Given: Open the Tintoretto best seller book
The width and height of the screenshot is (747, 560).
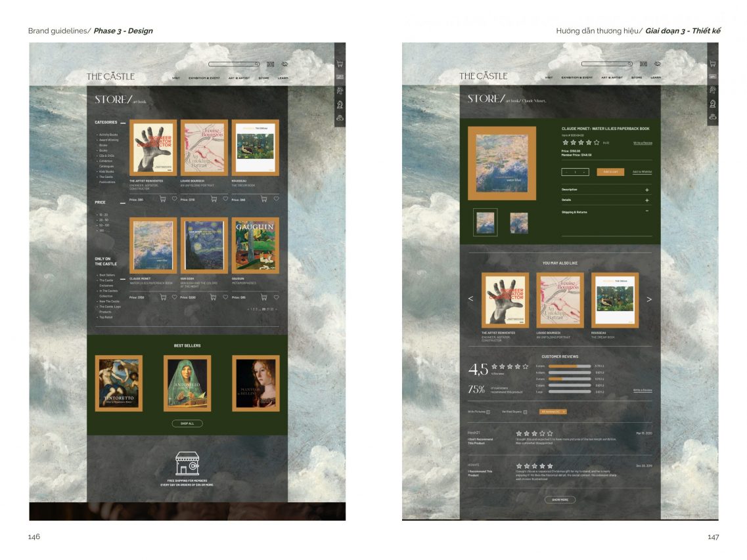Looking at the screenshot, I should (119, 383).
